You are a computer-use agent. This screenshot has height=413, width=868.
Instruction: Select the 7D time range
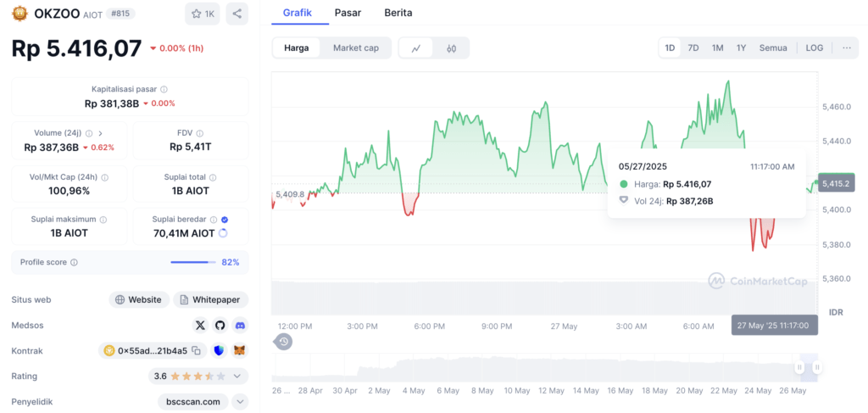pyautogui.click(x=693, y=47)
